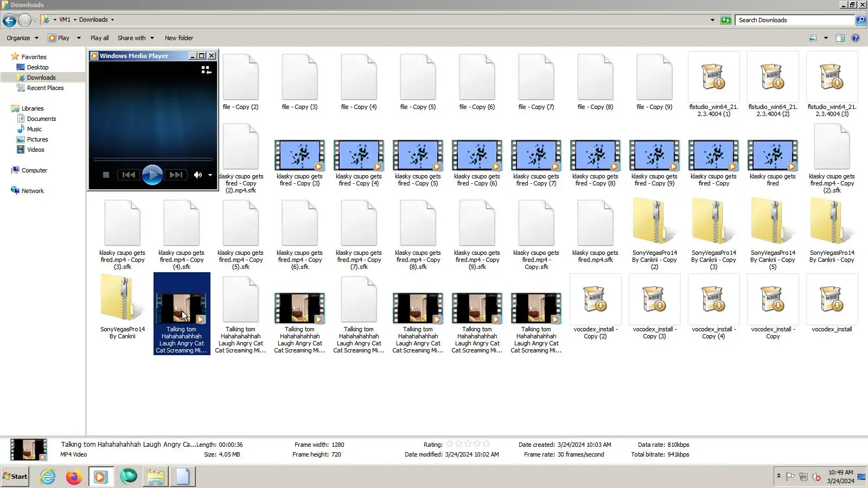The width and height of the screenshot is (868, 488).
Task: Rate the video five stars in details pane
Action: pos(486,444)
